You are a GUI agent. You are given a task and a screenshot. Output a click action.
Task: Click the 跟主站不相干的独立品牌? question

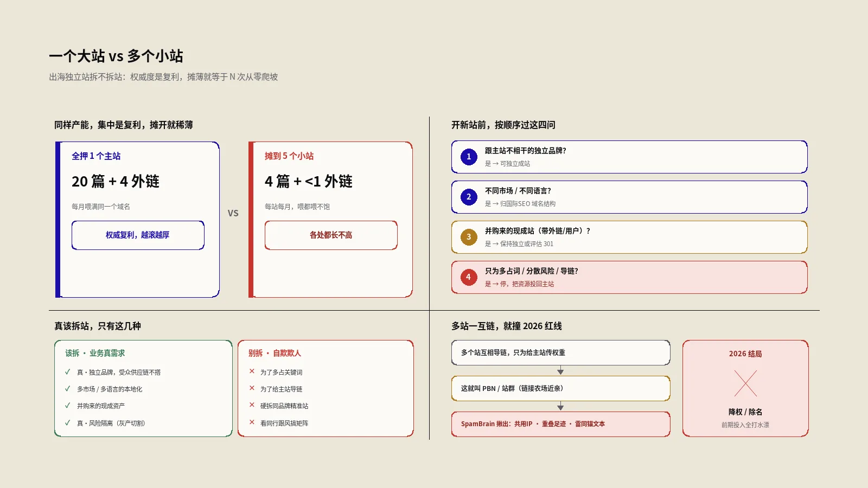pos(526,151)
